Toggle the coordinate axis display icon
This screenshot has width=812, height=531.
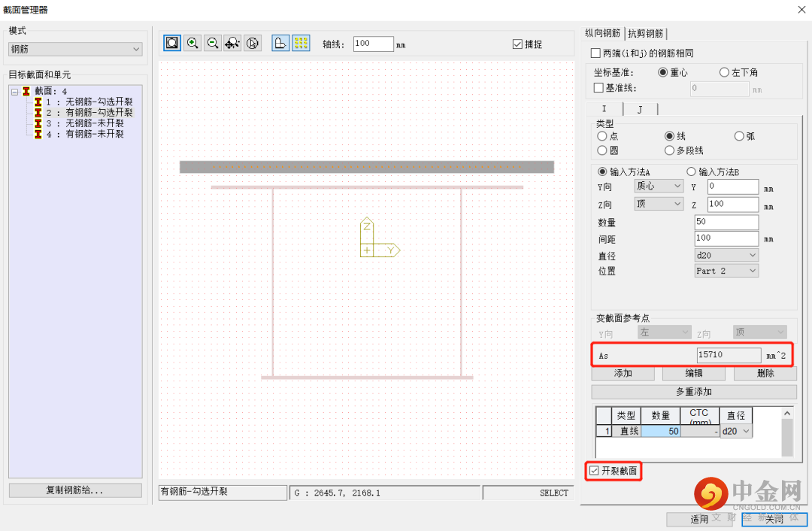coord(280,43)
